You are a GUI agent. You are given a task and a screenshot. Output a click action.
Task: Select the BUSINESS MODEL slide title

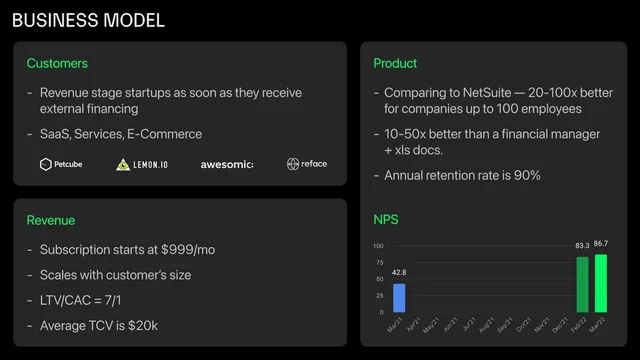pos(88,20)
